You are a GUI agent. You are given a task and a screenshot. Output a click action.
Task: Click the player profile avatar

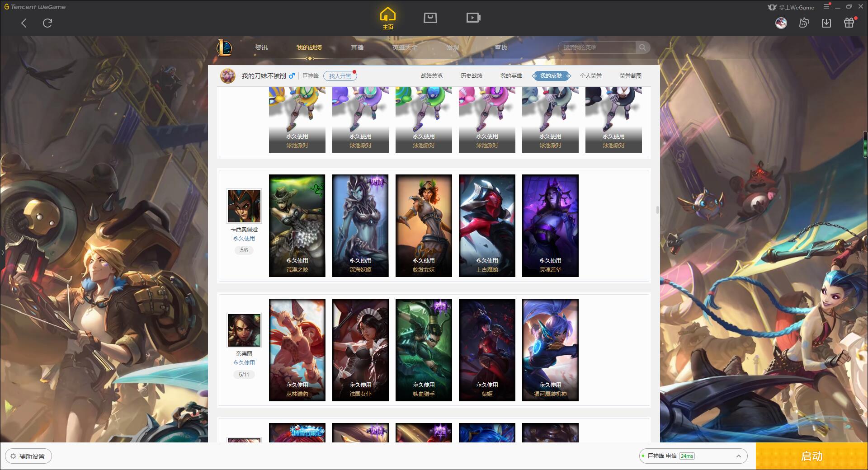pyautogui.click(x=228, y=76)
